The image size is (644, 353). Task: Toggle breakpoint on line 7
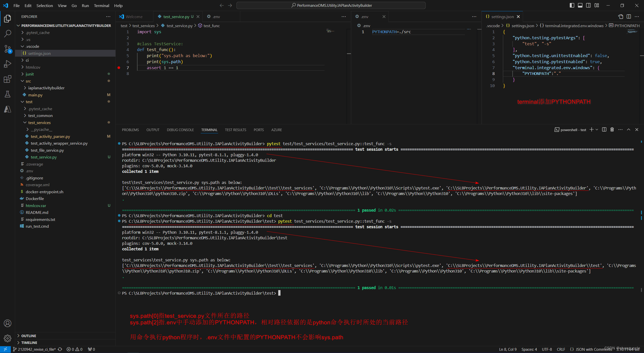(119, 68)
